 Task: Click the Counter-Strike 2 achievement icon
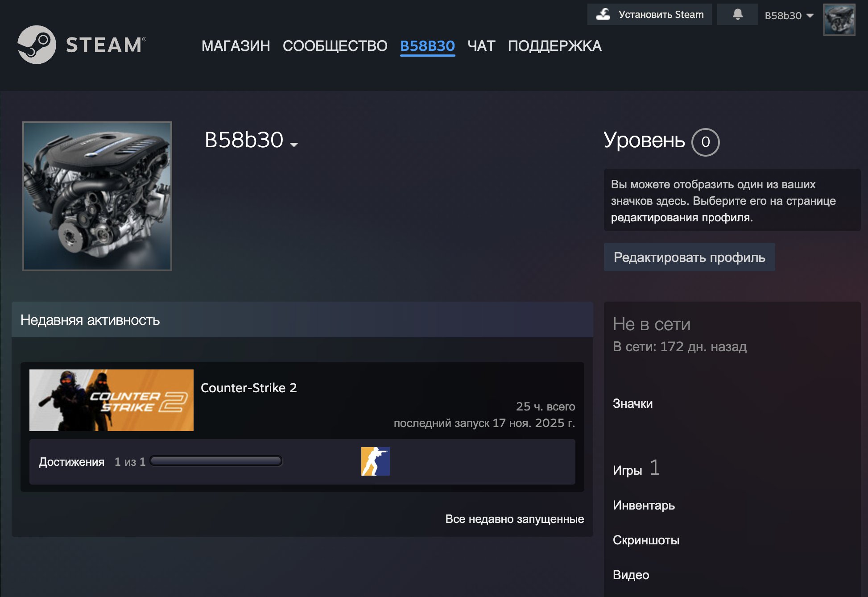375,461
